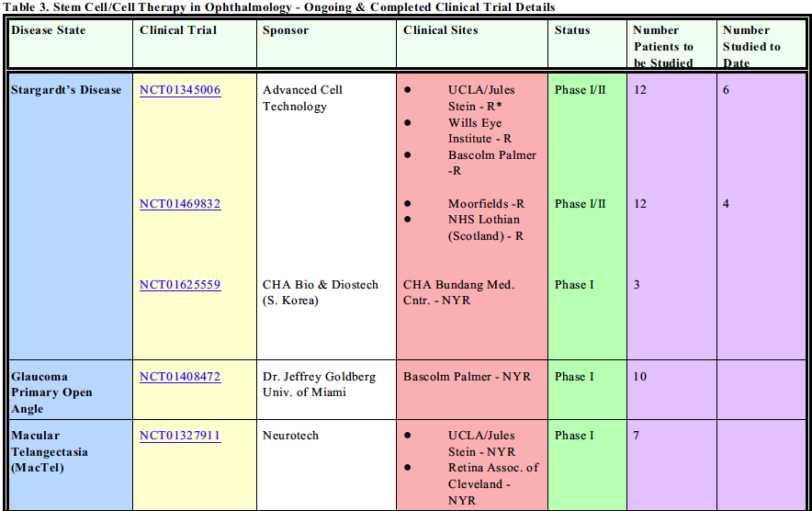Screen dimensions: 812x511
Task: Click the 'Table 3. Stem Cell/Cell Therapy' title
Action: click(x=279, y=7)
